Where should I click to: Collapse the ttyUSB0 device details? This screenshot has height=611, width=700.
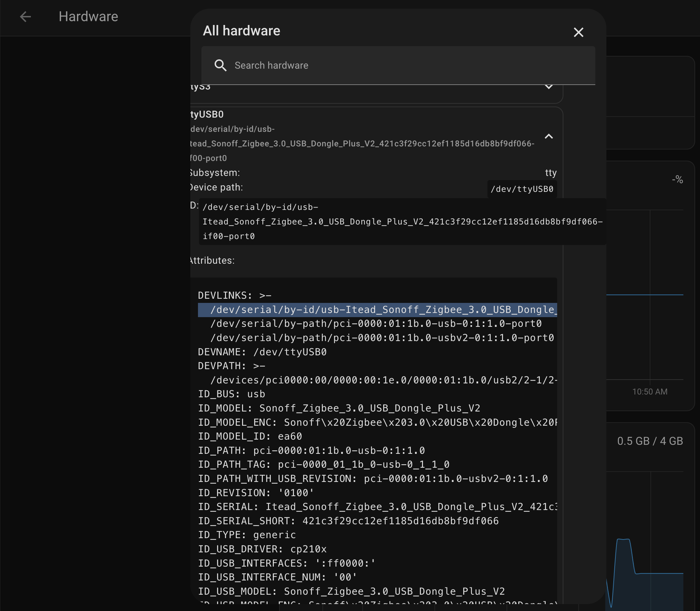coord(549,136)
